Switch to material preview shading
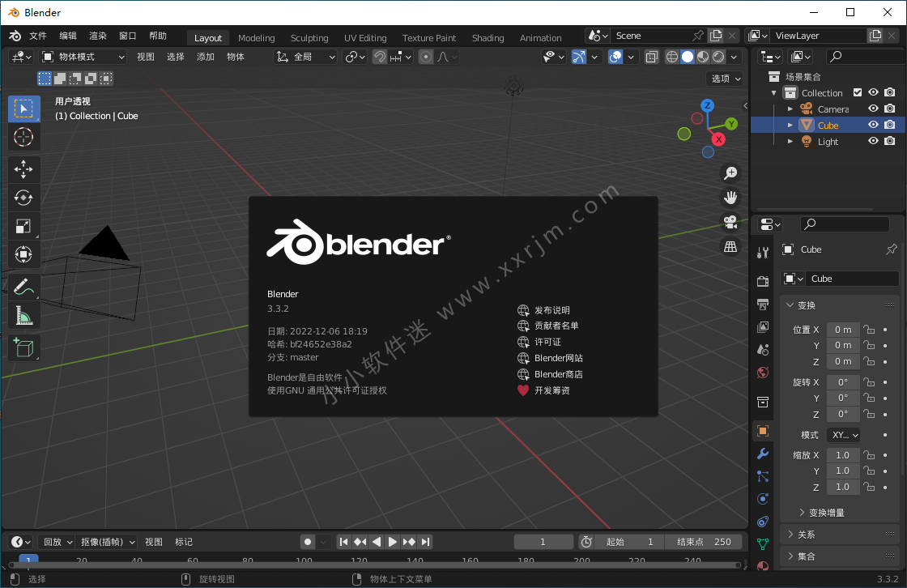The image size is (907, 588). click(703, 57)
